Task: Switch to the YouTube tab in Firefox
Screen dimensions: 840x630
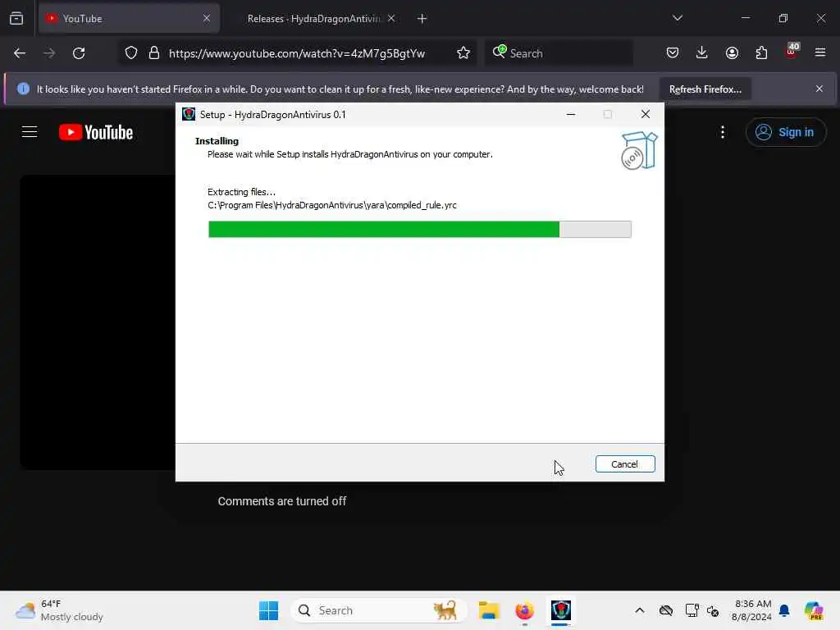Action: pos(129,19)
